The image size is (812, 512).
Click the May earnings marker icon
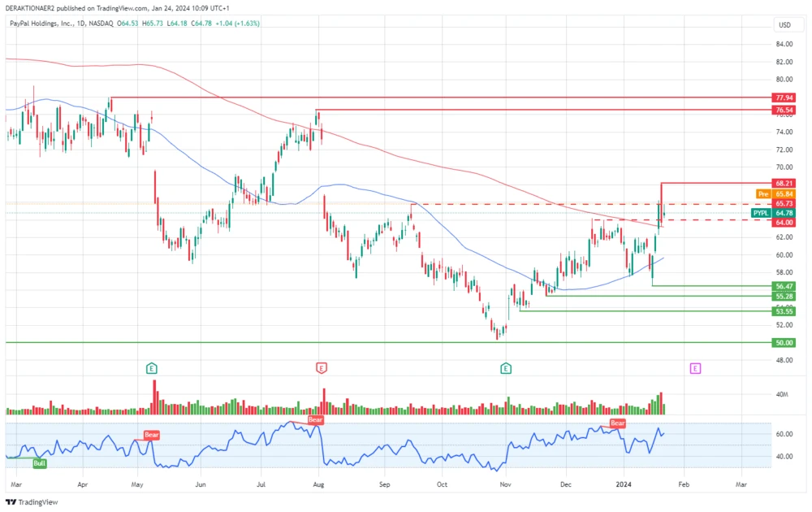point(150,368)
